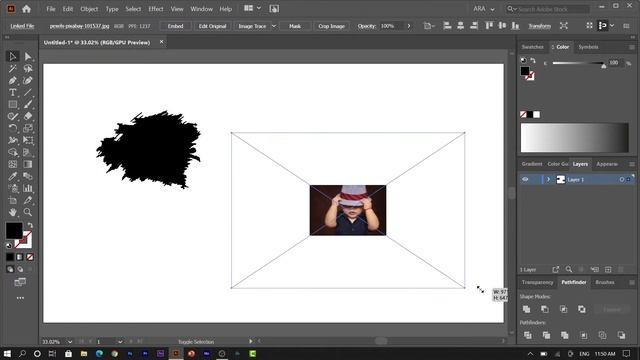Click Minus Front in Pathfinder panel
The image size is (640, 360).
tap(544, 309)
